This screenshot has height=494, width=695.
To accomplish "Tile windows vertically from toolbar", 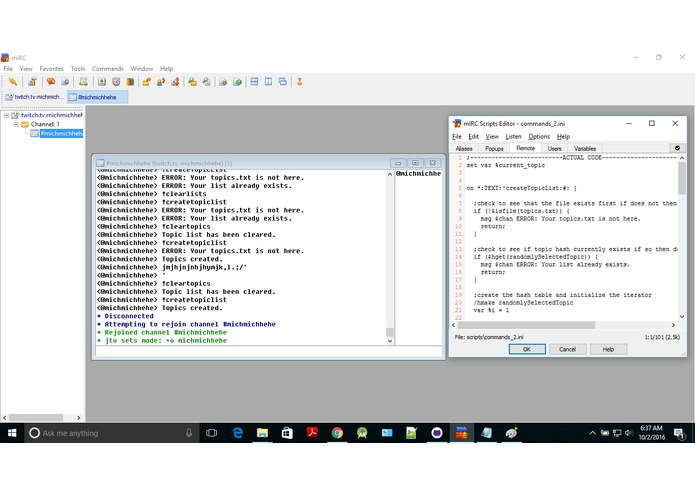I will point(269,82).
